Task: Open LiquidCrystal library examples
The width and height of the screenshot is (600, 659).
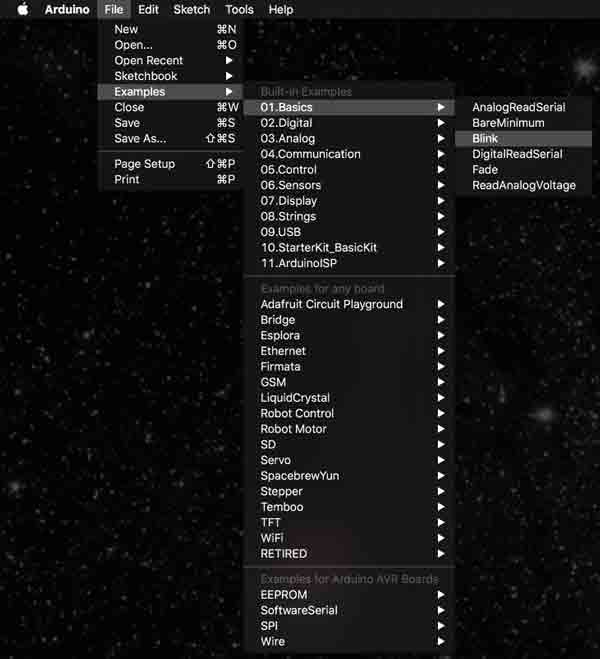Action: pos(350,398)
